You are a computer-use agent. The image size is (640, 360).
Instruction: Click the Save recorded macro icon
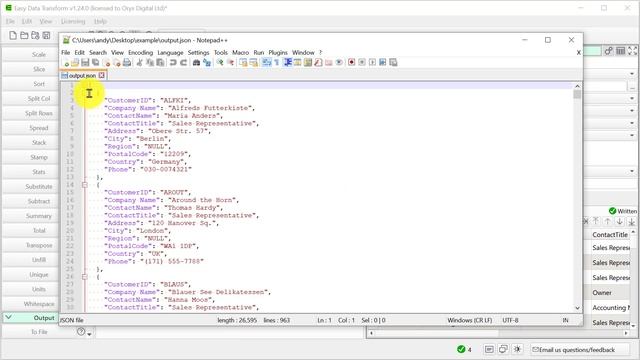(393, 62)
